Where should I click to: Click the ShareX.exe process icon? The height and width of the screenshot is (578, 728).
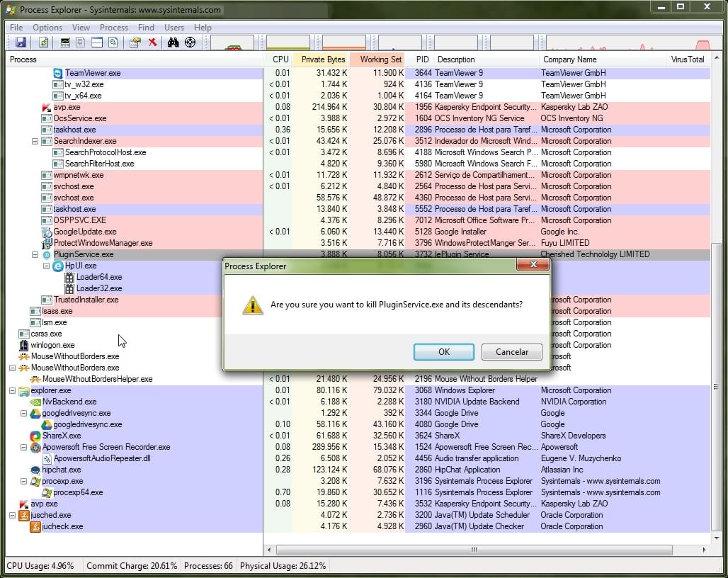point(35,436)
